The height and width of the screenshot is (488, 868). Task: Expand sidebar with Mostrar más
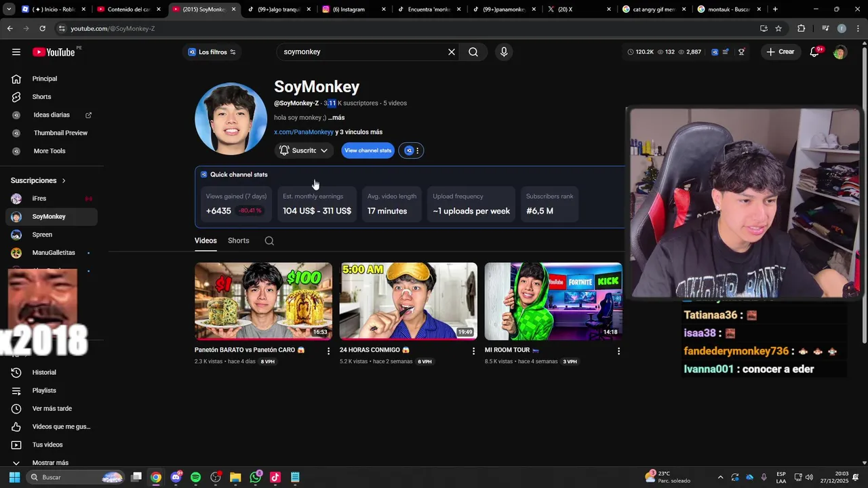click(x=50, y=463)
